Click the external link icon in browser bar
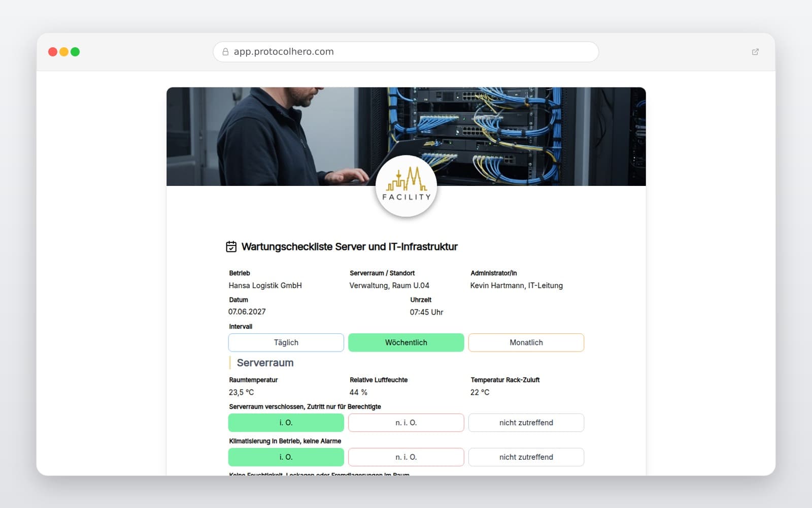 coord(755,52)
